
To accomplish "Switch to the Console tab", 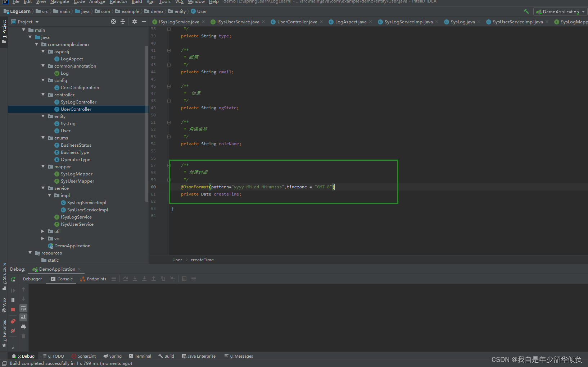I will coord(62,279).
